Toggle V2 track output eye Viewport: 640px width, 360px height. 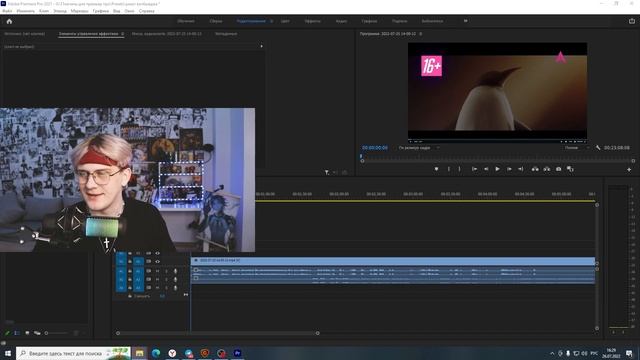click(157, 253)
